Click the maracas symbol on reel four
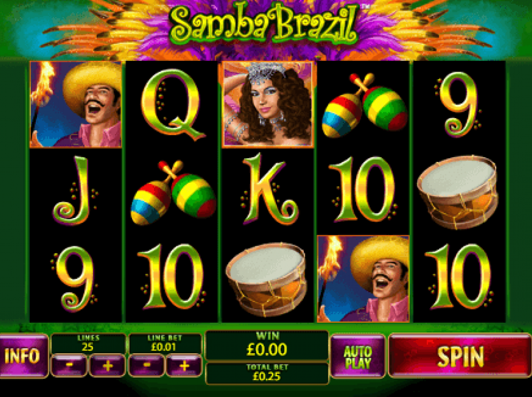Image resolution: width=532 pixels, height=397 pixels. coord(364,105)
